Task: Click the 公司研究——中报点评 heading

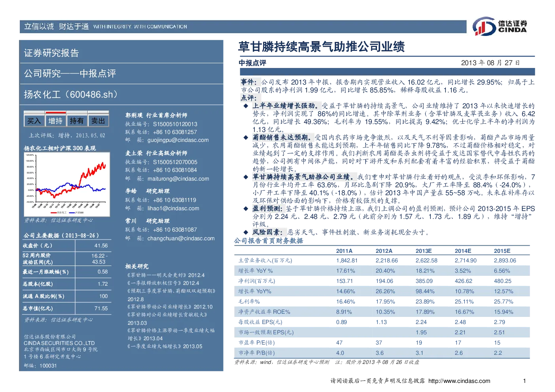Action: point(70,73)
